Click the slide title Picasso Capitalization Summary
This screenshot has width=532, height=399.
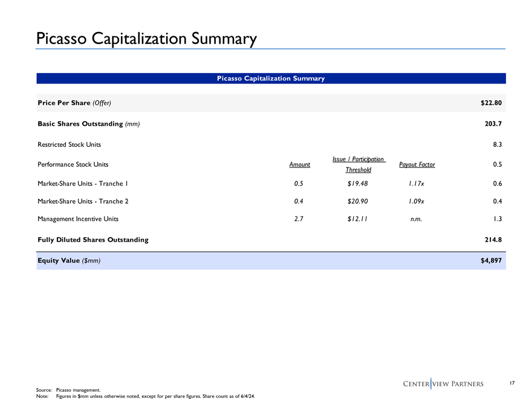pyautogui.click(x=146, y=38)
